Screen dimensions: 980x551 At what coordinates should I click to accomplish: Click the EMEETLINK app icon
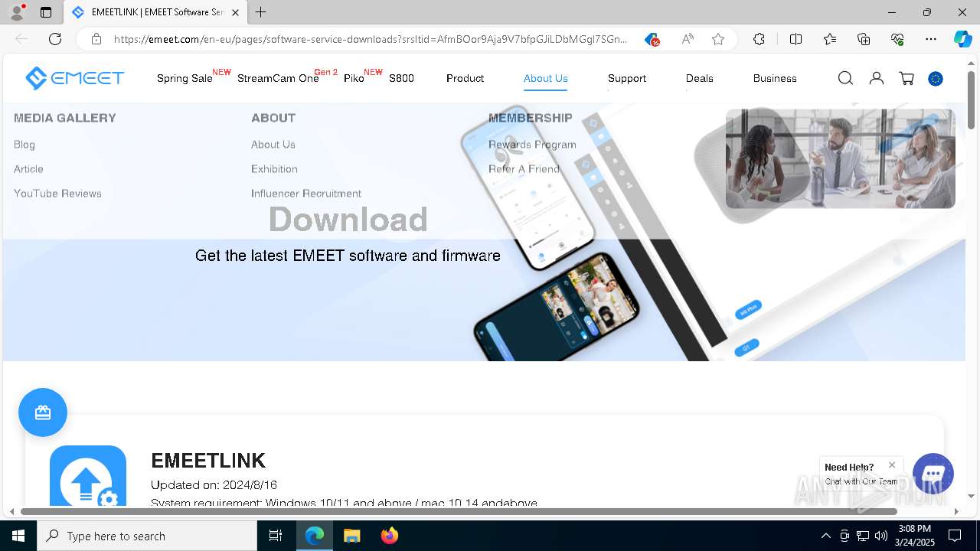(x=88, y=476)
